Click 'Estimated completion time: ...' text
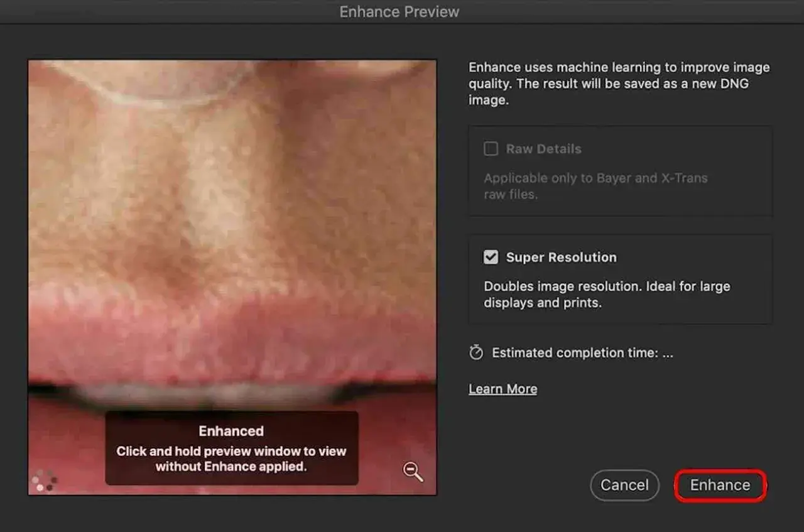This screenshot has width=804, height=532. point(582,353)
